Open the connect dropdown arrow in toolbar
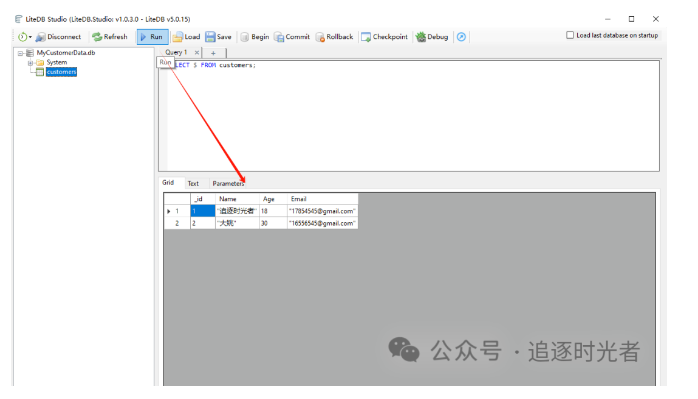This screenshot has height=399, width=698. click(30, 37)
